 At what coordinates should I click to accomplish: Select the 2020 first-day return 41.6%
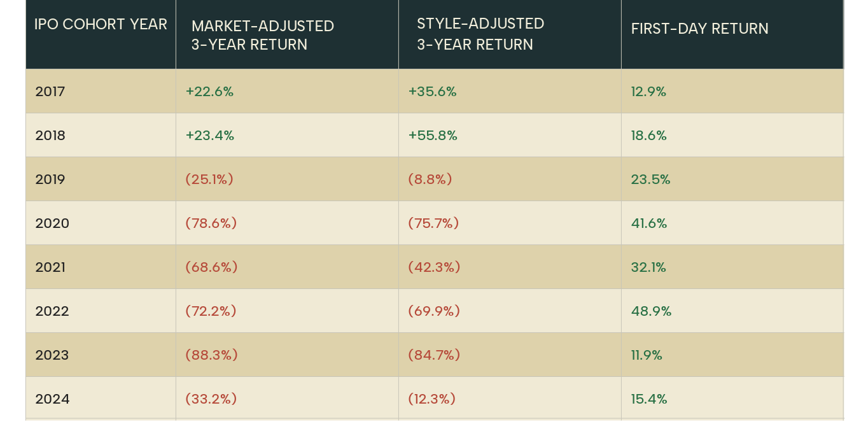tap(648, 223)
